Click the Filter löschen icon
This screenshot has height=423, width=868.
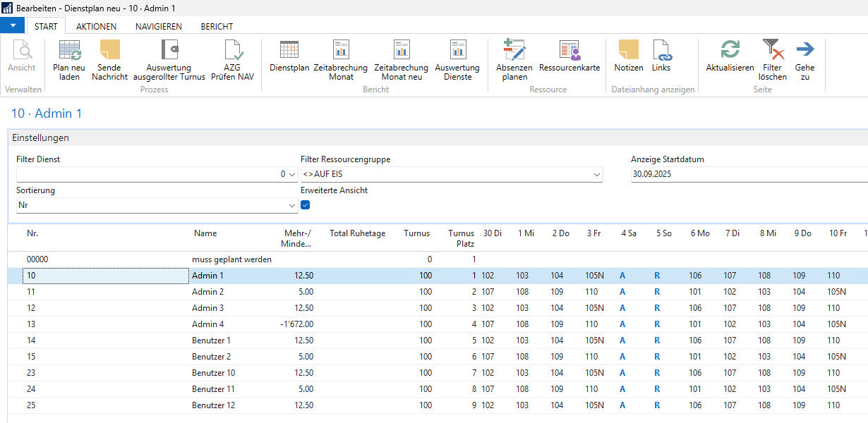773,51
